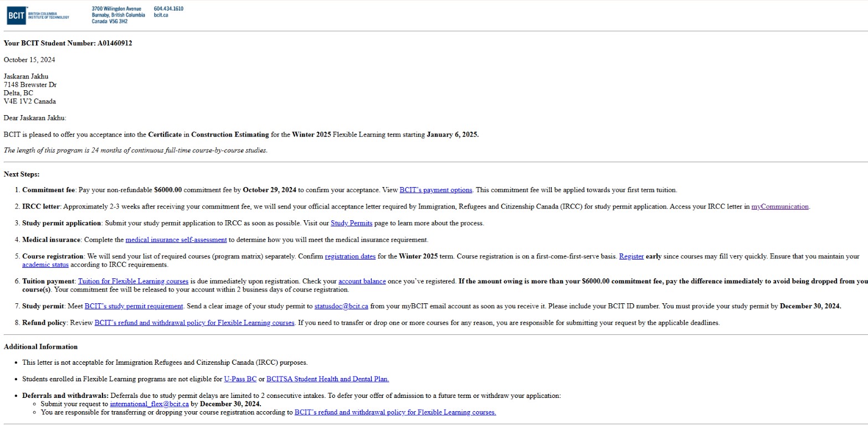Click the statusdoc@bcit.ca email link
This screenshot has height=430, width=868.
click(341, 306)
